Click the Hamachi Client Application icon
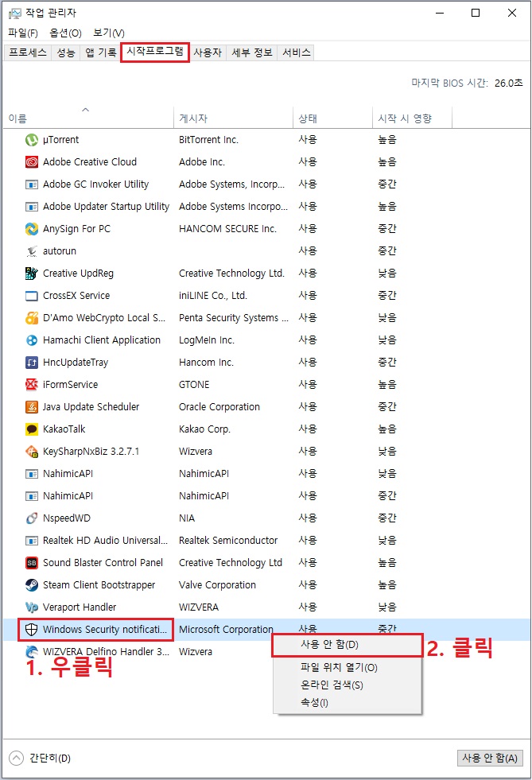This screenshot has height=780, width=532. (x=31, y=340)
